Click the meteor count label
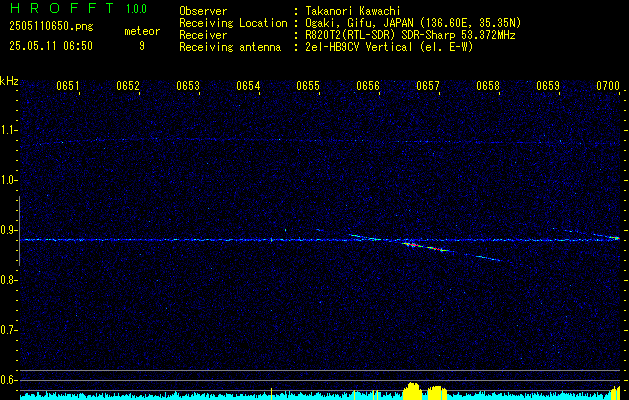 [142, 31]
